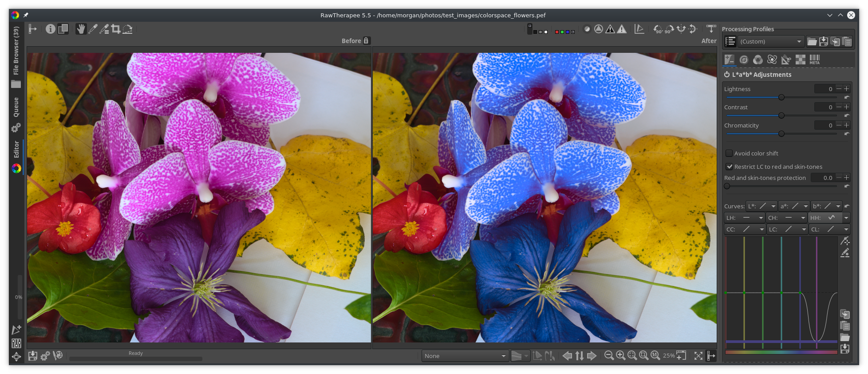Click the zoom out magnifier icon
This screenshot has width=868, height=374.
click(x=609, y=355)
